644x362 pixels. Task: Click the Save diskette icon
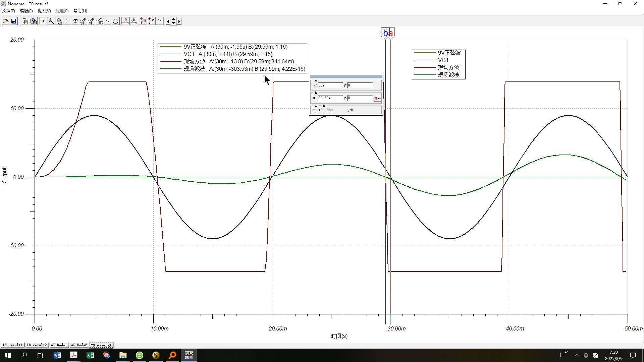tap(14, 21)
